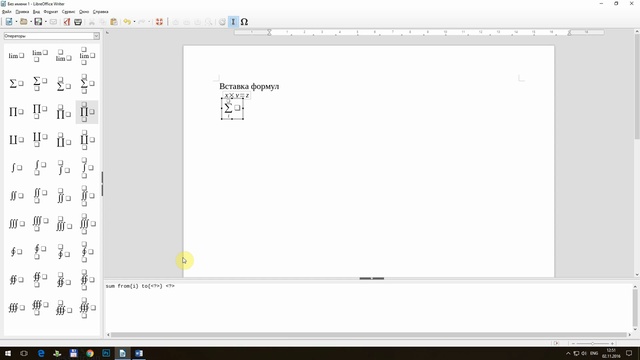Expand the Undo history dropdown arrow
Image resolution: width=640 pixels, height=360 pixels.
134,22
